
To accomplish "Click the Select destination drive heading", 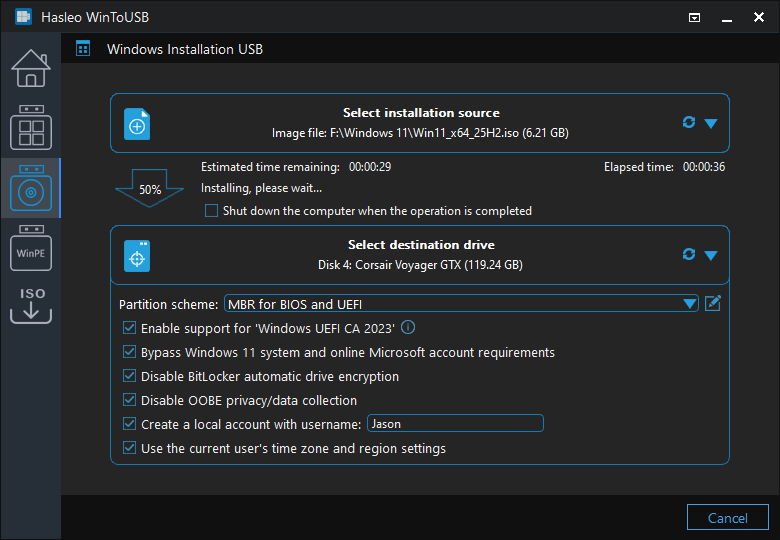I will (421, 245).
